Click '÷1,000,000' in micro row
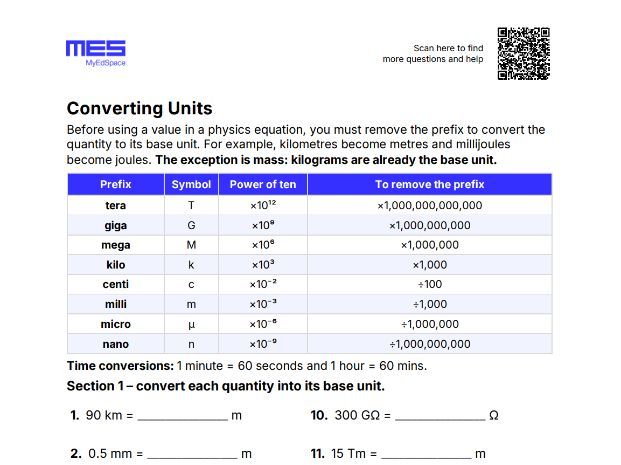Viewport: 621px width, 465px height. tap(430, 324)
